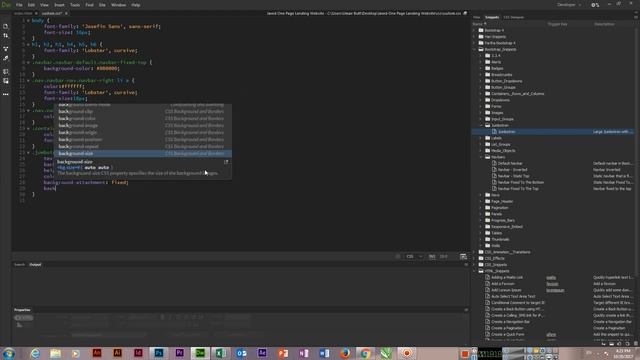Sort snippets by the Name column header
The width and height of the screenshot is (640, 360).
coord(478,24)
